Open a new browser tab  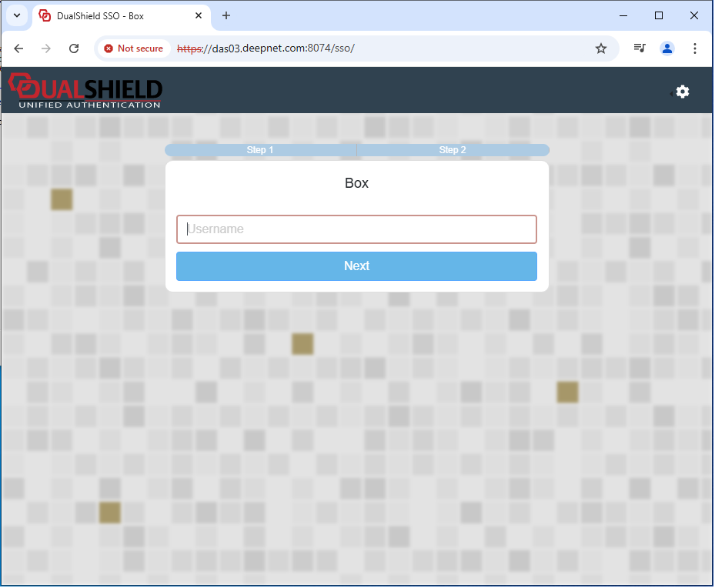point(226,15)
